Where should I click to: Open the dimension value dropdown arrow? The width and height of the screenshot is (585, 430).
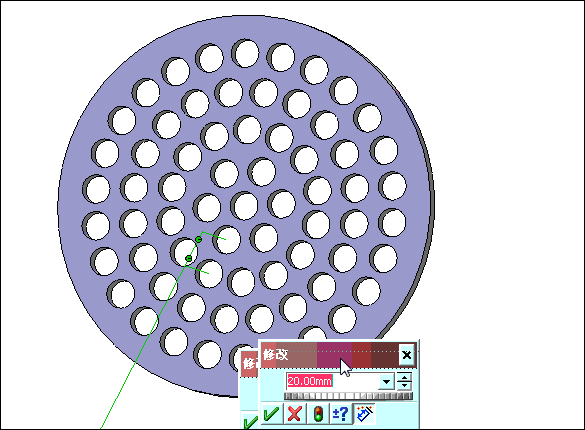pyautogui.click(x=387, y=382)
